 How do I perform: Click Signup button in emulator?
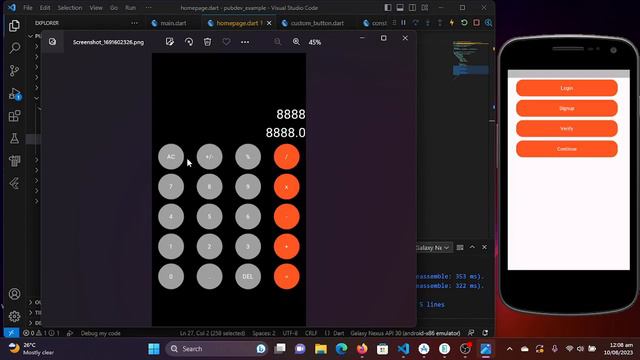click(567, 108)
